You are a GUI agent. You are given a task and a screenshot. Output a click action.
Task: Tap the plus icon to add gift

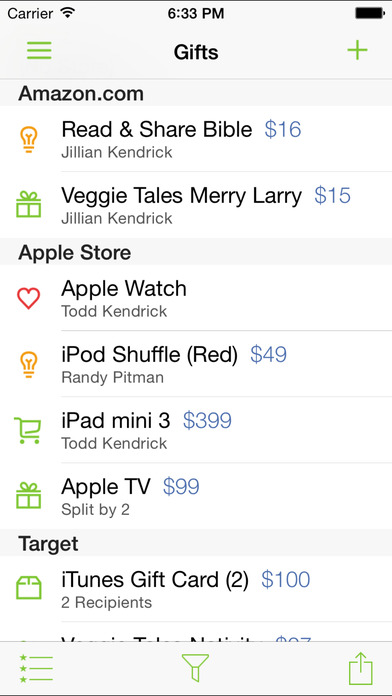click(x=357, y=50)
